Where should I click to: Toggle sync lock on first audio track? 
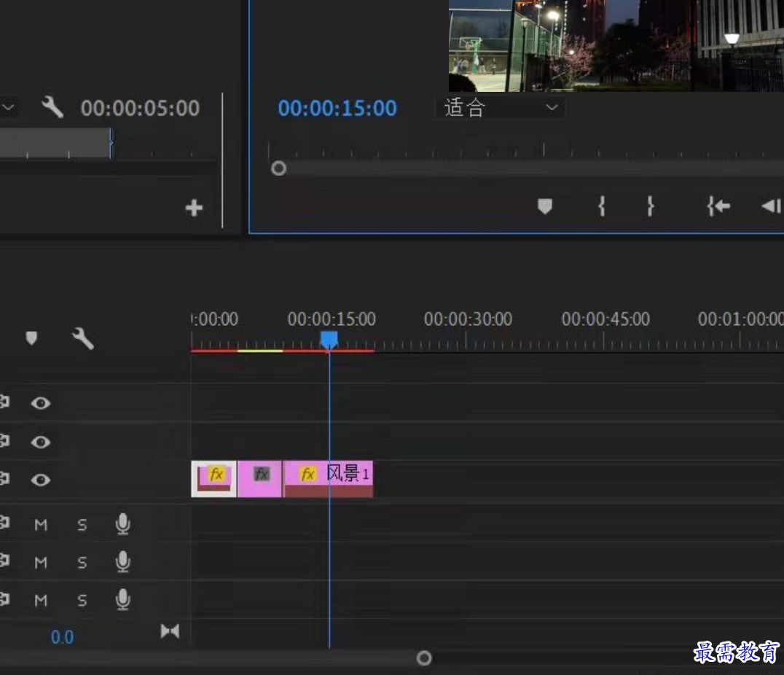coord(4,522)
